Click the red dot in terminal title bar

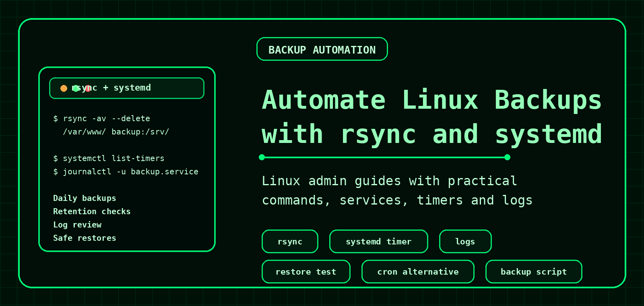pyautogui.click(x=88, y=88)
